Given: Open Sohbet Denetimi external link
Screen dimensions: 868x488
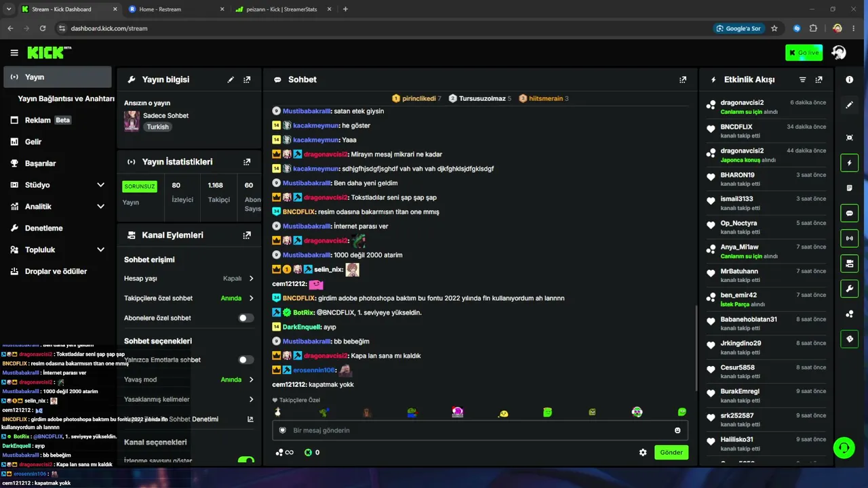Looking at the screenshot, I should tap(250, 420).
